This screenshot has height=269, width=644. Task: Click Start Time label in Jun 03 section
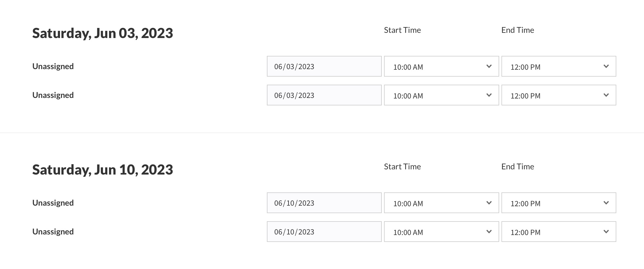(402, 30)
